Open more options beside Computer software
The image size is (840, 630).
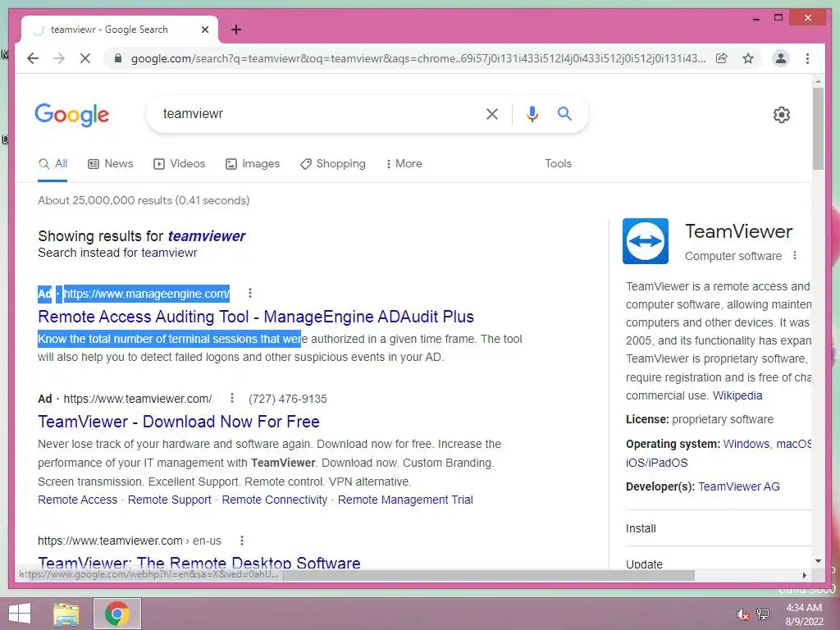(795, 256)
